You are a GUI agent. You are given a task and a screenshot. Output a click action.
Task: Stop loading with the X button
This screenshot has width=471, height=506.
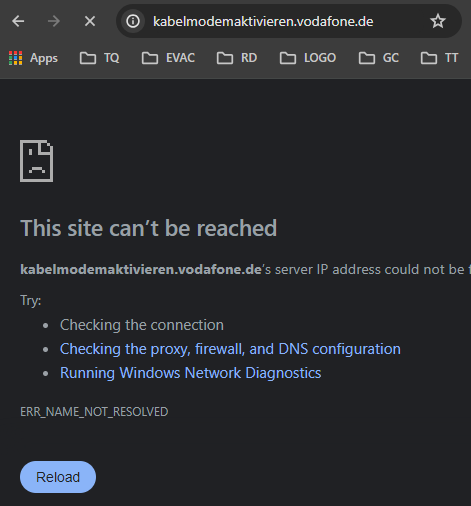(x=90, y=21)
